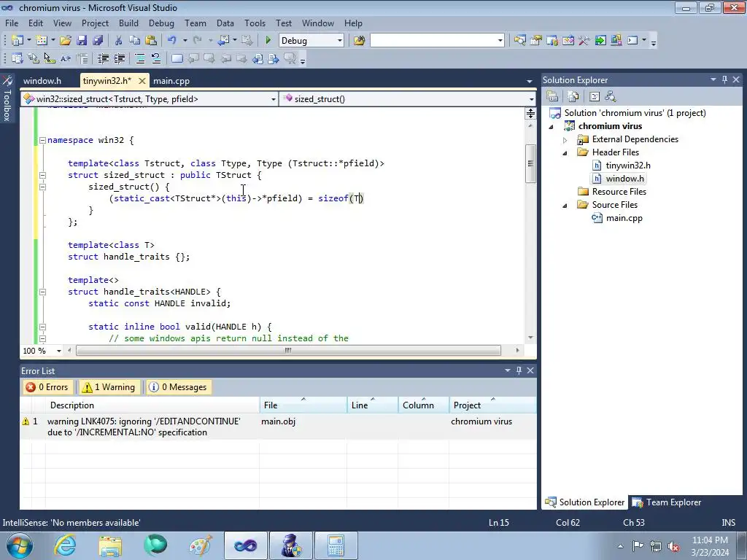Open the Debug menu
Screen dimensions: 747x560
(161, 23)
